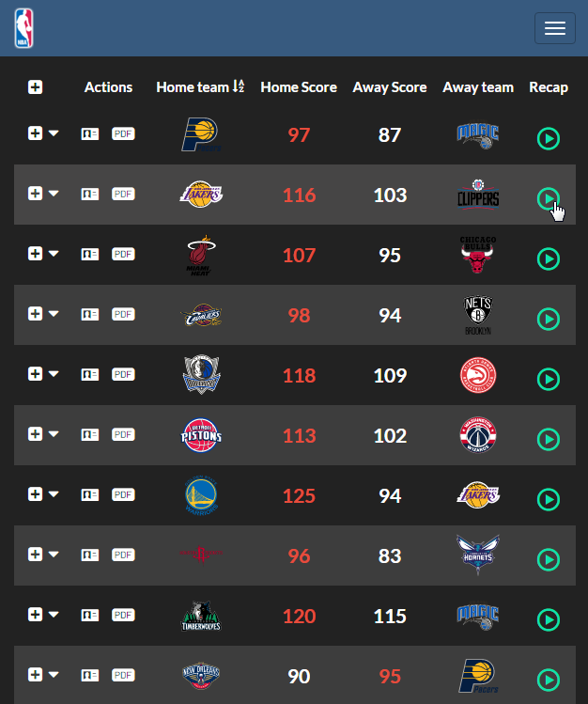Screen dimensions: 588x704
Task: Toggle the expand-all plus in the table header
Action: [x=35, y=87]
